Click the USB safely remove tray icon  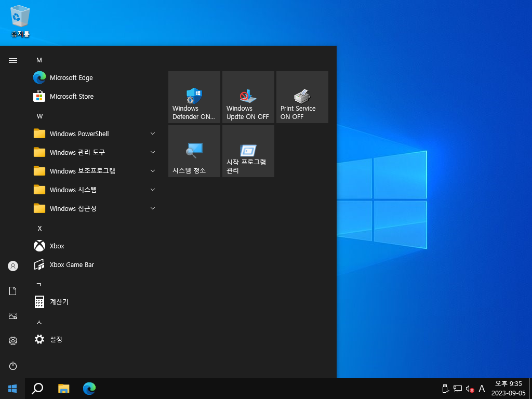(x=445, y=389)
